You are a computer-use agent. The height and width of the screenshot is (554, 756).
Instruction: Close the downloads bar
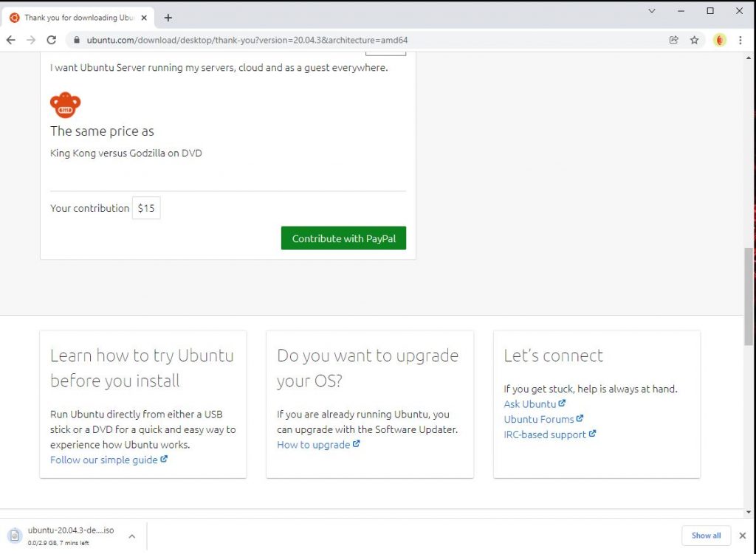click(743, 536)
